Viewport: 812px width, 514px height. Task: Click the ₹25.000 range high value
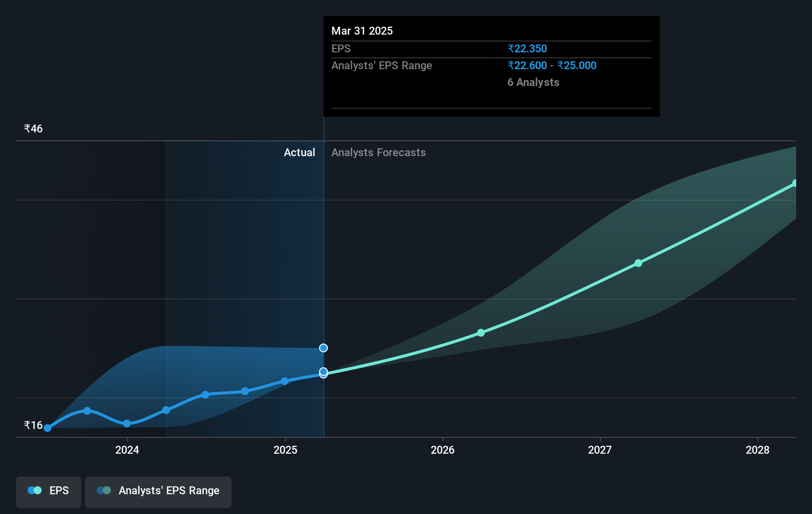577,66
